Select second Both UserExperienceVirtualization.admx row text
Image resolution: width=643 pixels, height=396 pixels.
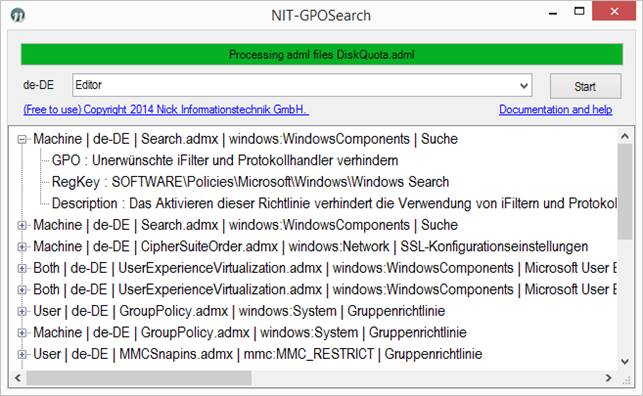coord(325,289)
